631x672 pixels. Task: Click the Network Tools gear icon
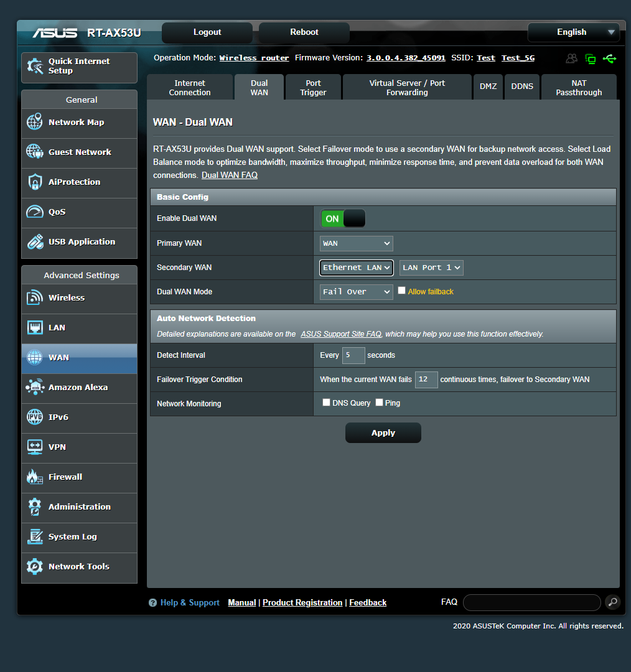(35, 567)
